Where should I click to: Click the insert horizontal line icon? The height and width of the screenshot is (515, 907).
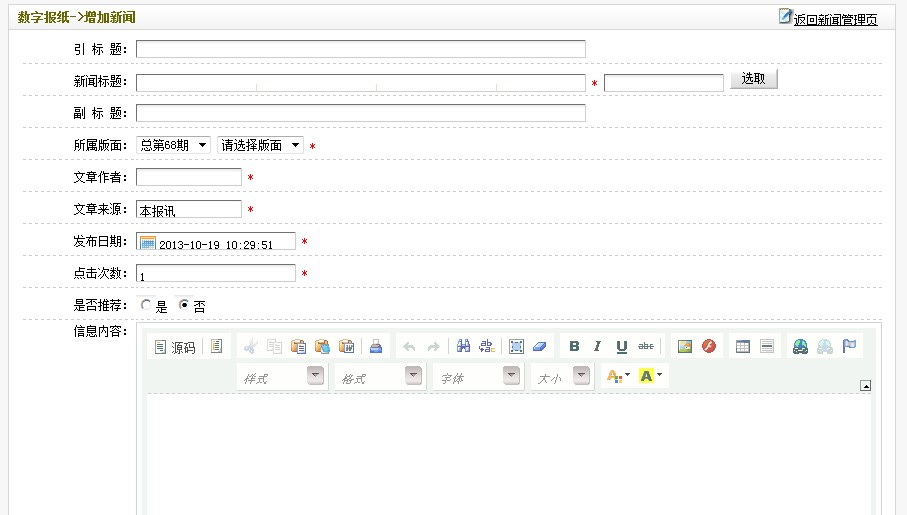click(x=767, y=346)
